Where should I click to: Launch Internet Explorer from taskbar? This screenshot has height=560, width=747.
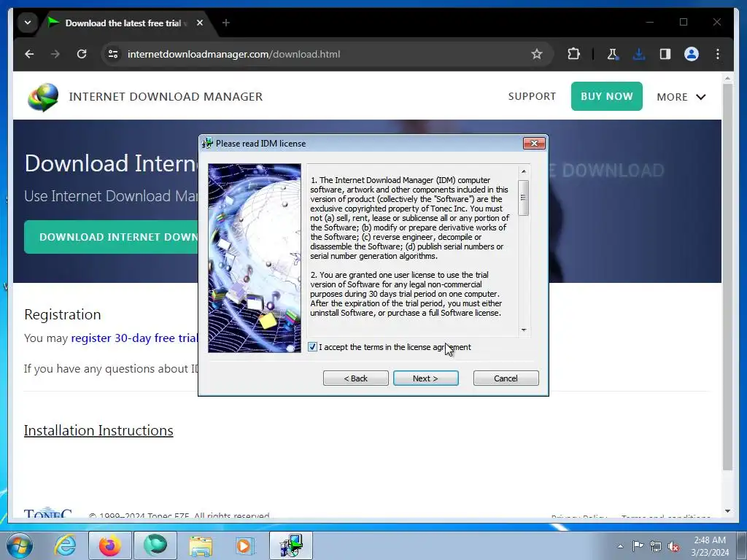pyautogui.click(x=65, y=545)
